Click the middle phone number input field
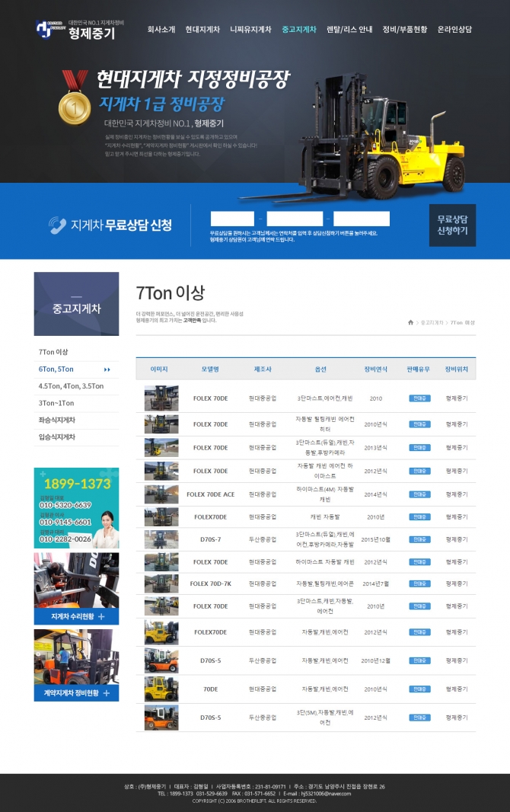Viewport: 510px width, 812px height. point(295,219)
